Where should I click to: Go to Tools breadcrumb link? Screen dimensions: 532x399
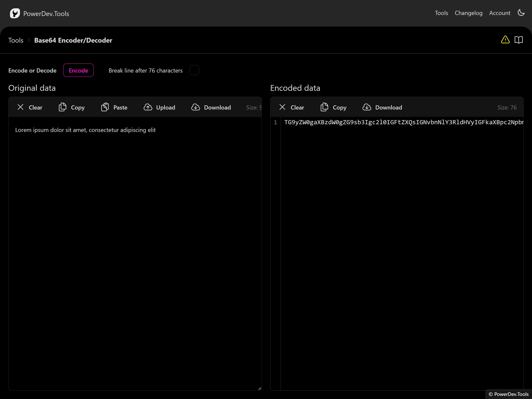coord(16,40)
